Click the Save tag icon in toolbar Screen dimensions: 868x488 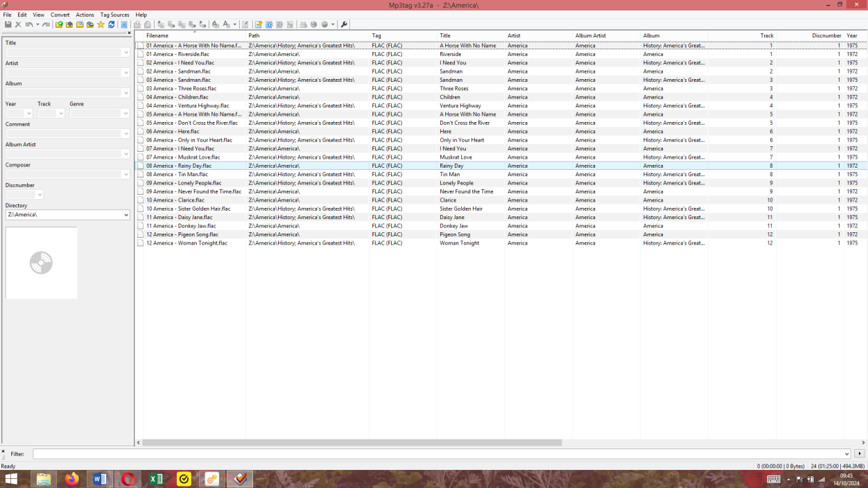coord(8,24)
